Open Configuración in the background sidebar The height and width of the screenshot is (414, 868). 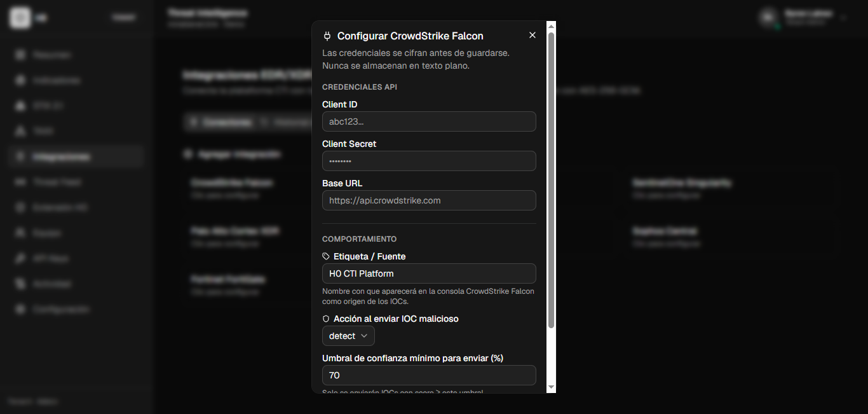click(76, 309)
